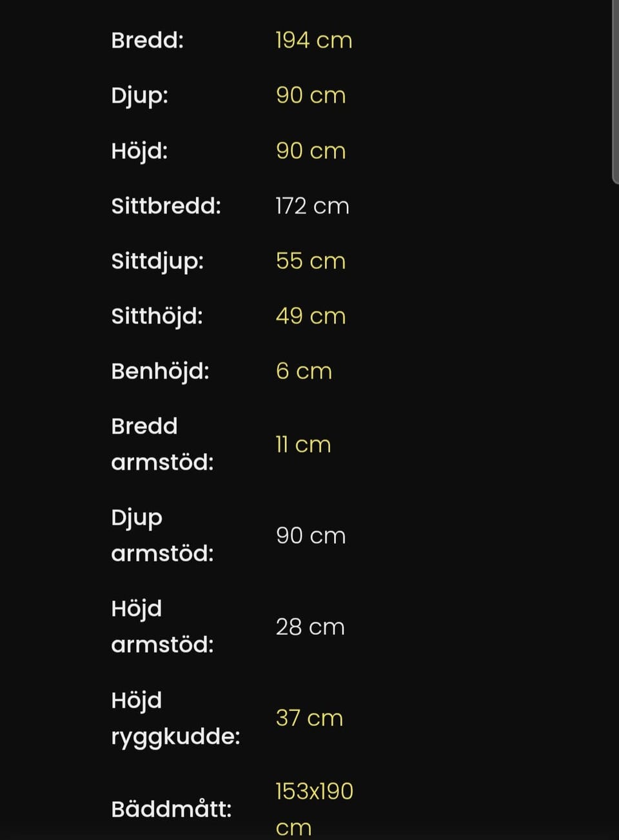Select the 6 cm leg height value
This screenshot has height=840, width=619.
click(304, 372)
